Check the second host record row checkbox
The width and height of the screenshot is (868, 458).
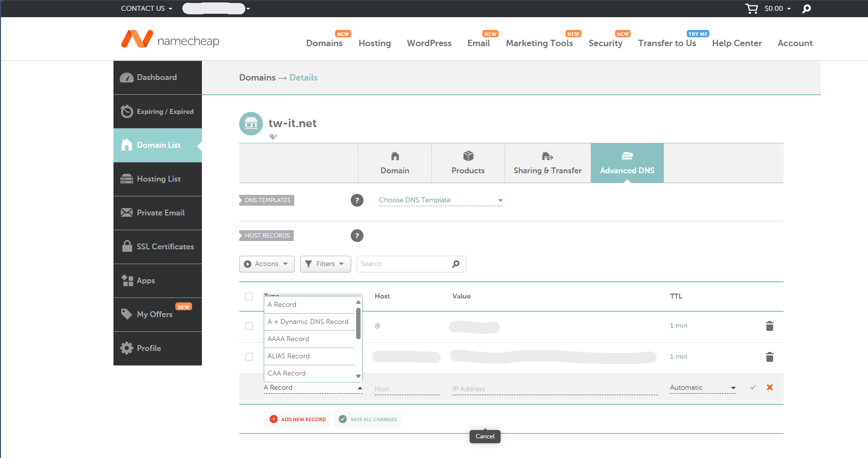(249, 357)
